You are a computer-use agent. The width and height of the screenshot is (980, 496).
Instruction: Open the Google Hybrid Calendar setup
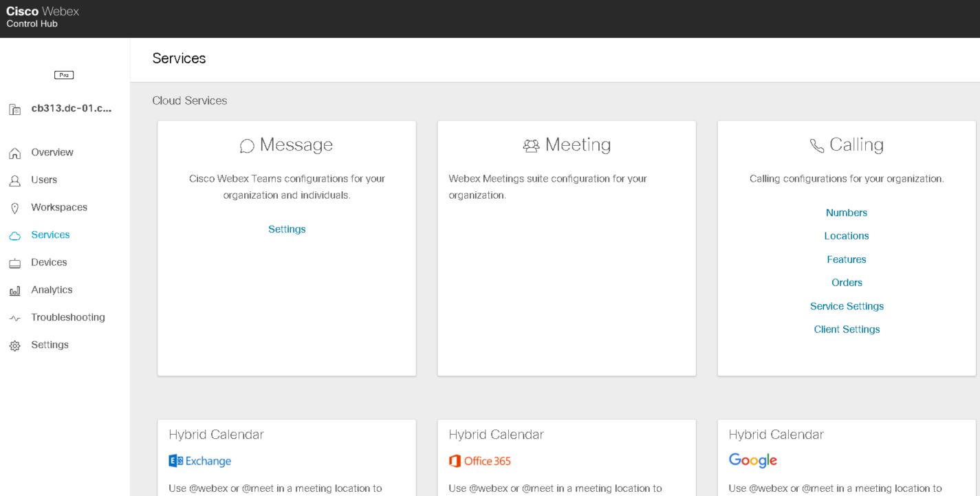[x=753, y=461]
